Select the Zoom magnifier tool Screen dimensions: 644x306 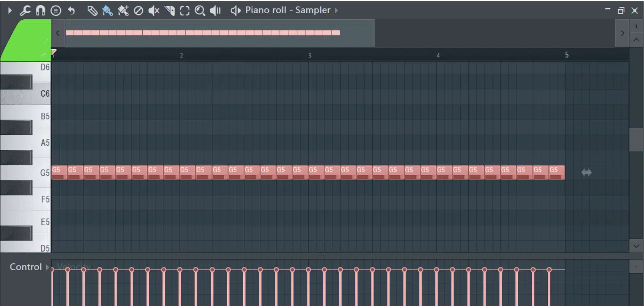coord(200,10)
